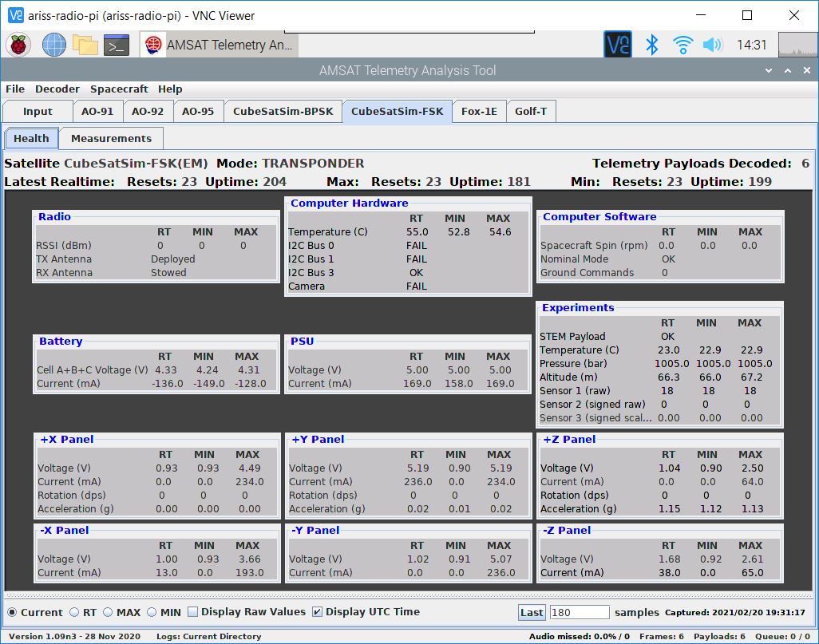819x644 pixels.
Task: Click +X Panel Voltage (V) label
Action: pos(64,468)
